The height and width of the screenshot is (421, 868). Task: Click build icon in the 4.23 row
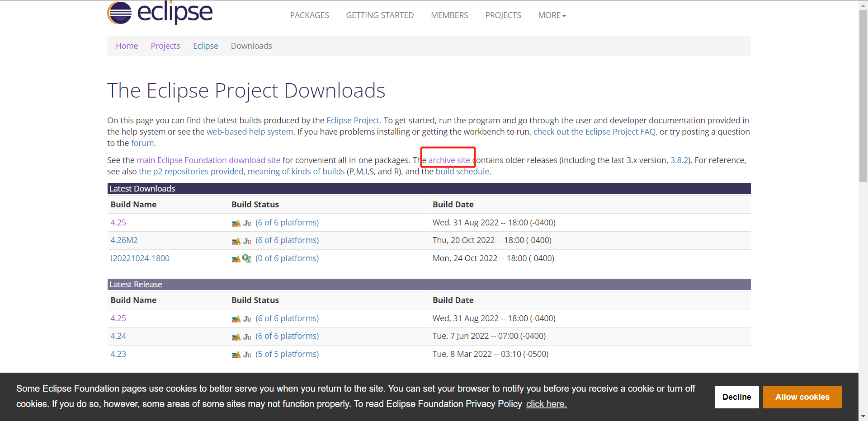(236, 355)
